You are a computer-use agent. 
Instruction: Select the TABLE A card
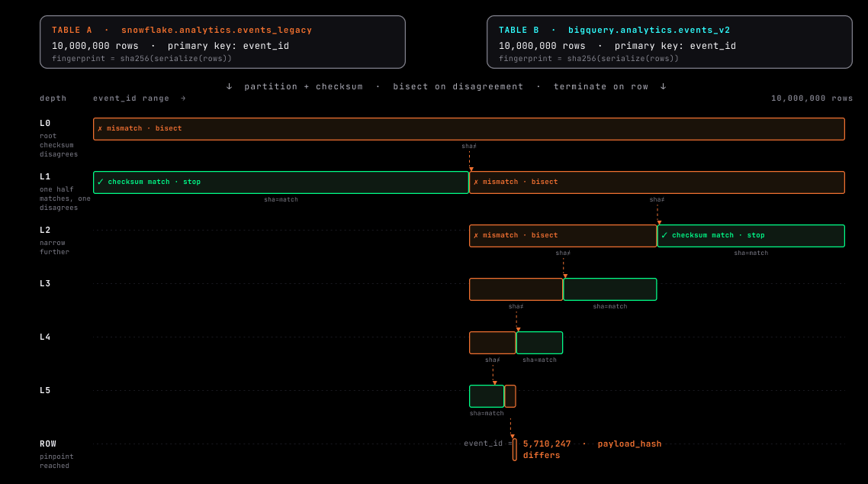click(223, 42)
